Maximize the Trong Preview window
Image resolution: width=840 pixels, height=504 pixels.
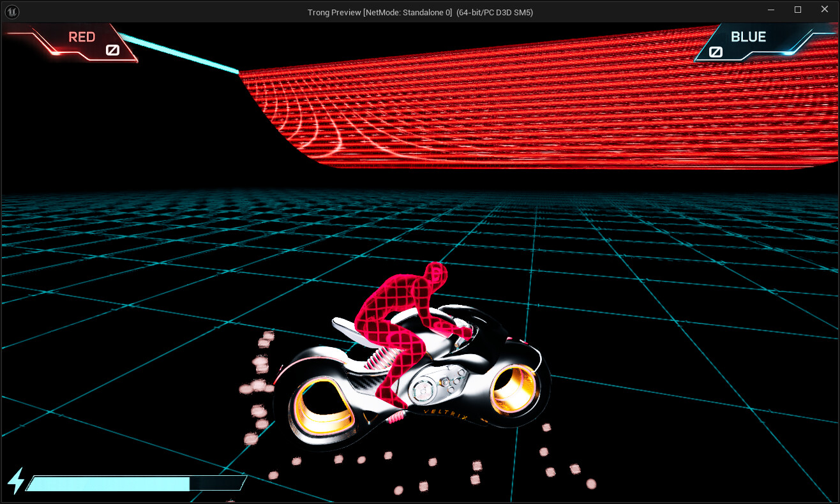797,10
